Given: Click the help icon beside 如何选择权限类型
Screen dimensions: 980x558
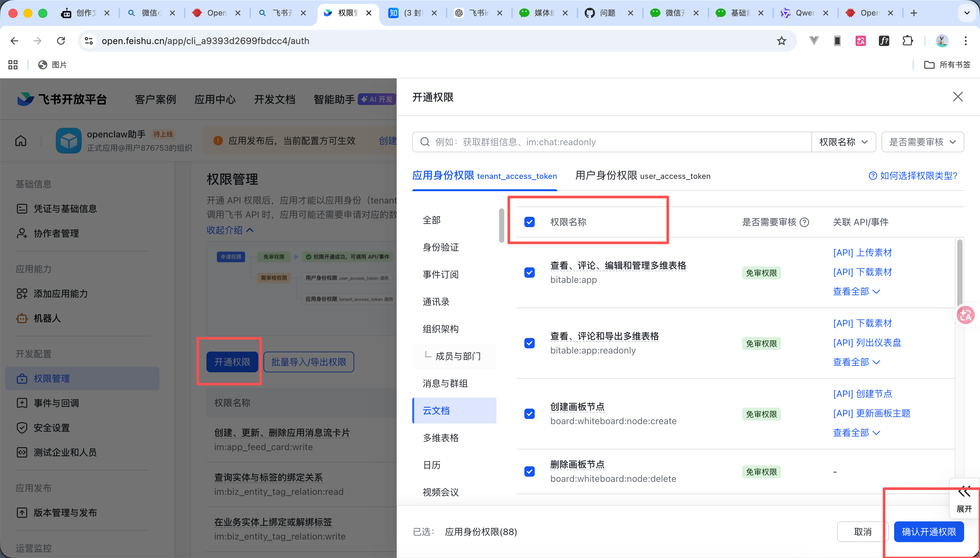Looking at the screenshot, I should [873, 176].
